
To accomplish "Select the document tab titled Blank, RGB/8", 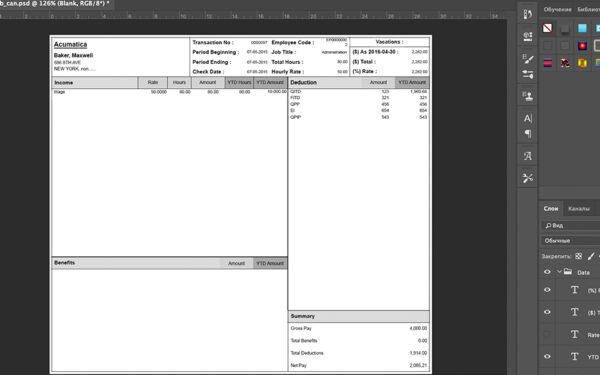I will pyautogui.click(x=55, y=3).
